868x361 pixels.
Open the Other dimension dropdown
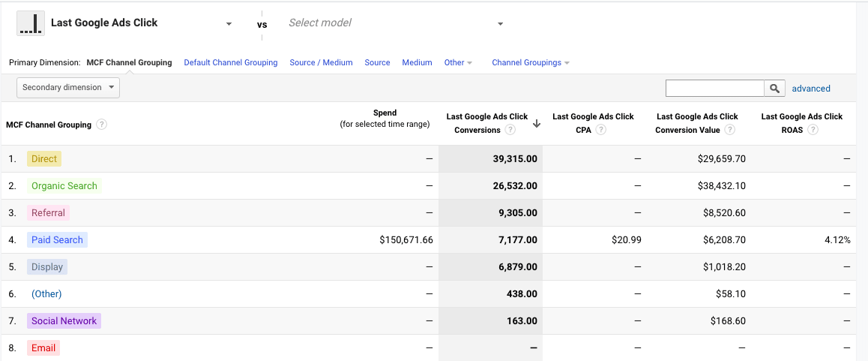(458, 63)
